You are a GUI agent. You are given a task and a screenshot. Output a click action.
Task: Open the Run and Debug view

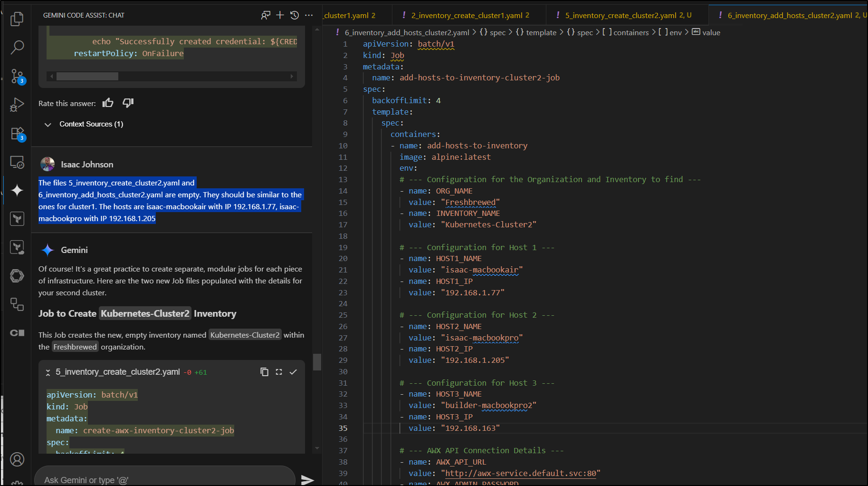(17, 105)
